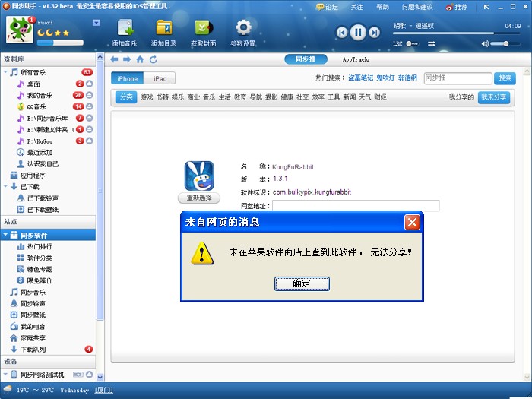Image resolution: width=532 pixels, height=399 pixels.
Task: Click the 鬼吹灯 hot search link
Action: click(x=385, y=78)
